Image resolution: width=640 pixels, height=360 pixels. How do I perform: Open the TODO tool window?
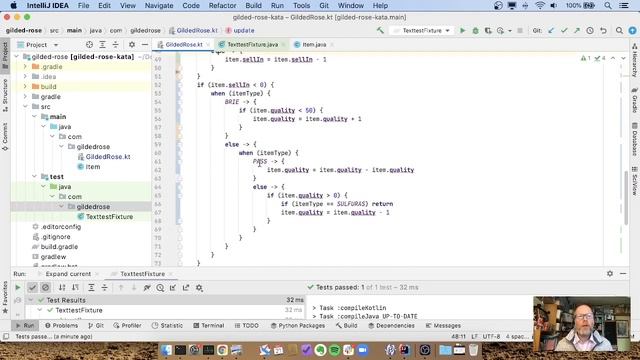point(247,326)
